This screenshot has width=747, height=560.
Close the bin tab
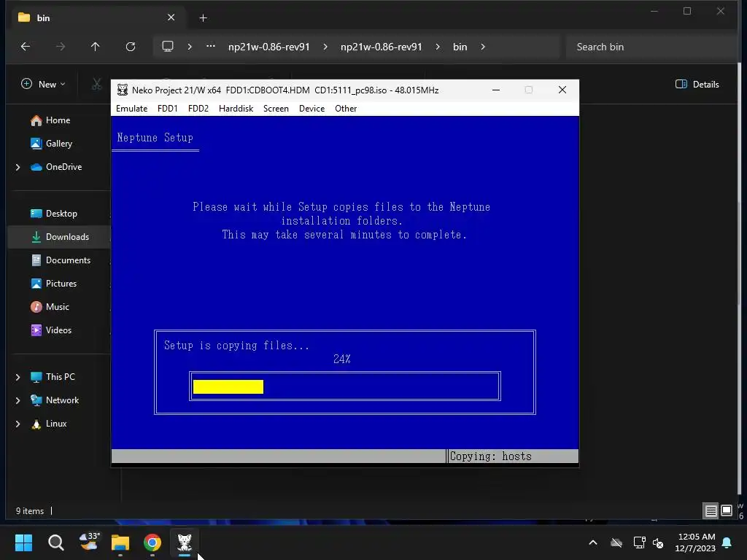(x=171, y=17)
